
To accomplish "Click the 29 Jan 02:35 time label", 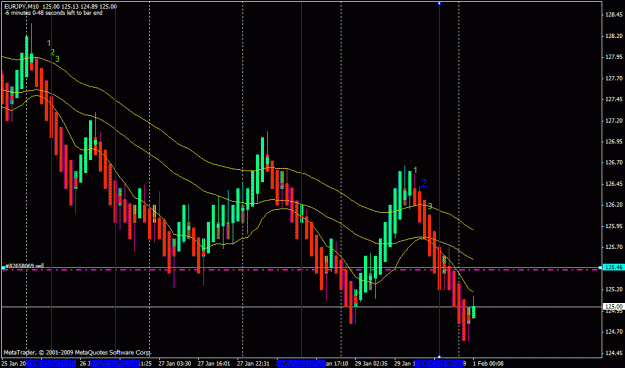I will 371,364.
